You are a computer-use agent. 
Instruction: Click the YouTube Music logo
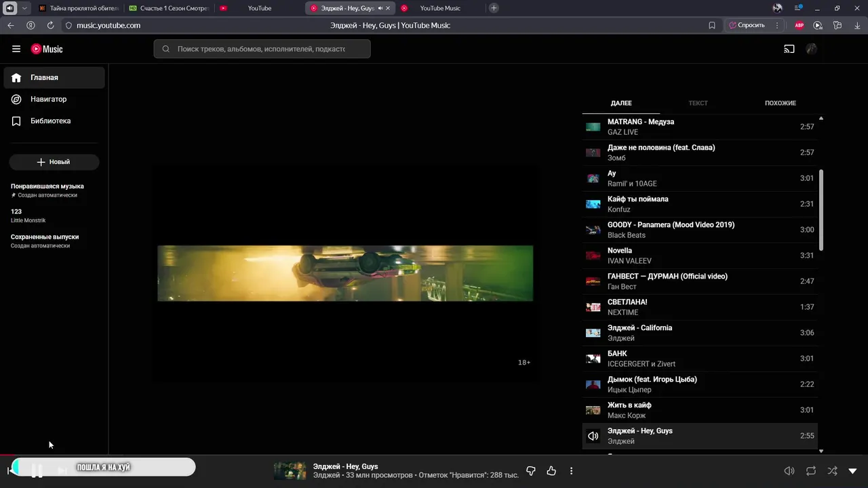(47, 49)
